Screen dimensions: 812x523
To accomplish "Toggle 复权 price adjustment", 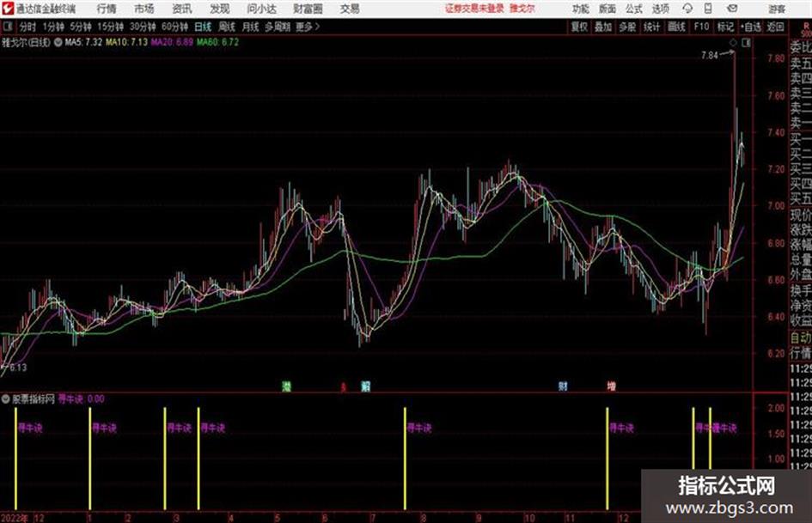I will click(579, 27).
